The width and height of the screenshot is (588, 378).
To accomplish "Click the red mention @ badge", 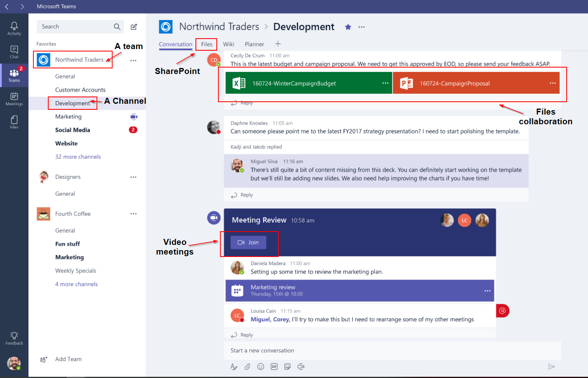I will coord(502,311).
